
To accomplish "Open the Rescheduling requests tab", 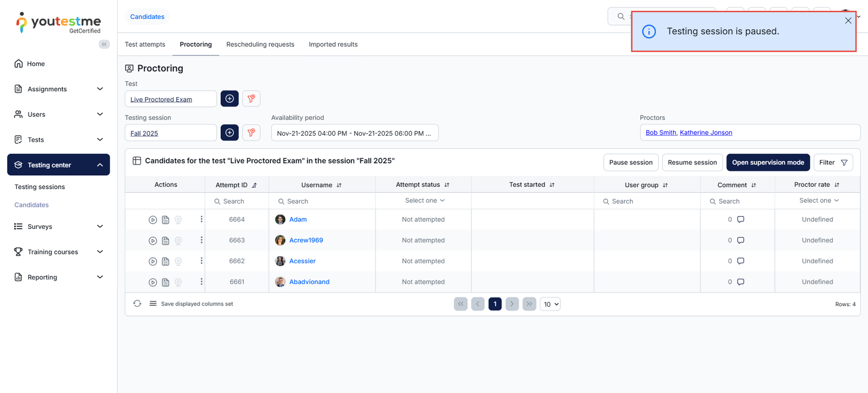I will [x=260, y=45].
